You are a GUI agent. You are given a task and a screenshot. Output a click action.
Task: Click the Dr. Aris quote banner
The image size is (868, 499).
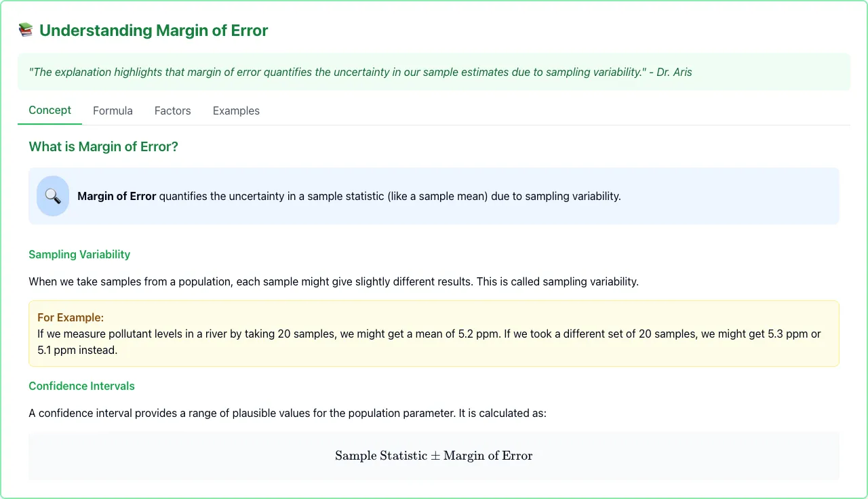point(434,72)
